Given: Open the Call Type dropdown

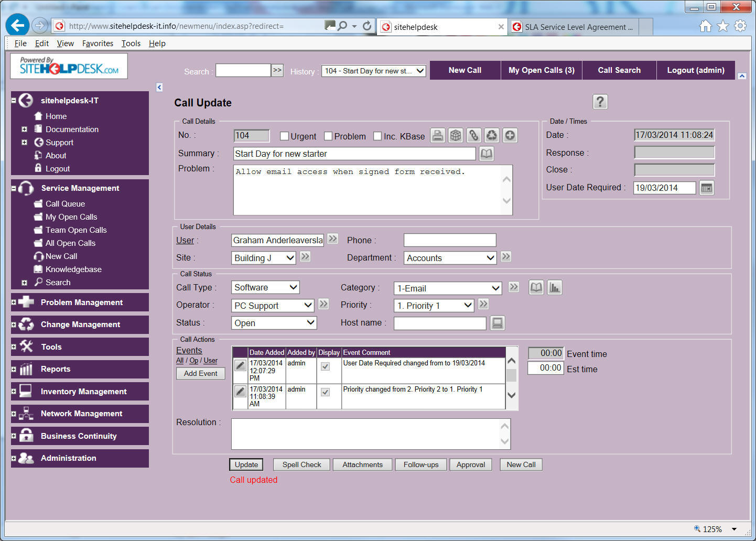Looking at the screenshot, I should click(x=265, y=287).
